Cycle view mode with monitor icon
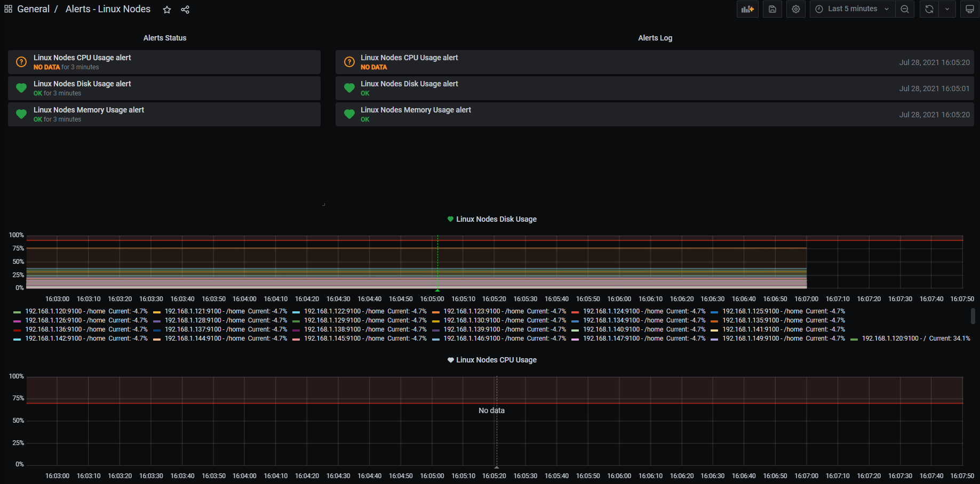Screen dimensions: 980x484 click(969, 9)
